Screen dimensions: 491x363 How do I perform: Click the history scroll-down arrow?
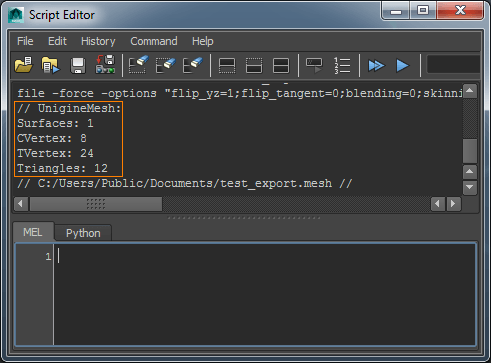point(470,187)
